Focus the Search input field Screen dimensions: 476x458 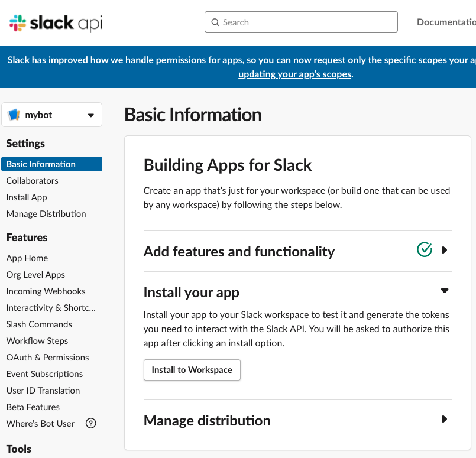pyautogui.click(x=307, y=22)
